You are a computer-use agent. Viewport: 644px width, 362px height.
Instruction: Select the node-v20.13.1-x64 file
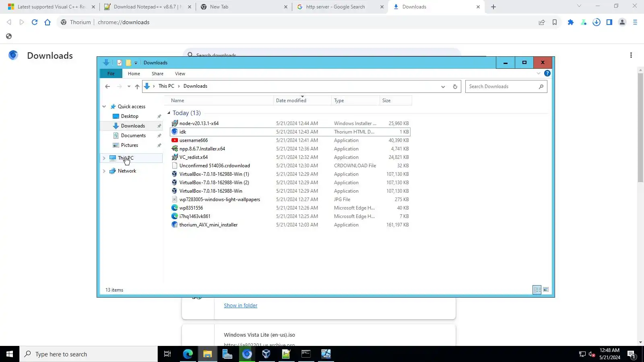click(x=290, y=123)
